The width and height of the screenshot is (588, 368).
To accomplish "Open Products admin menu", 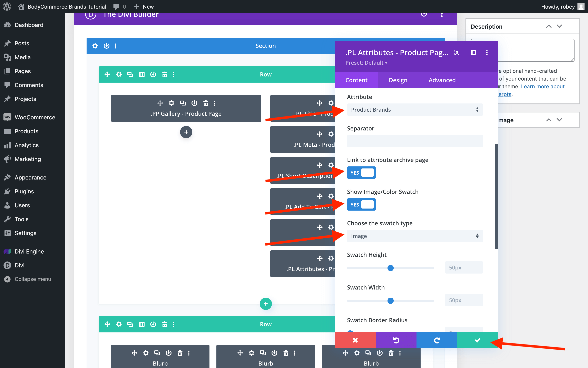I will [32, 131].
